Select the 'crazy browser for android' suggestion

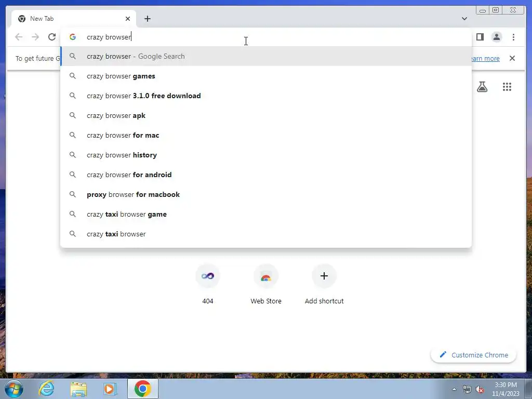coord(266,175)
